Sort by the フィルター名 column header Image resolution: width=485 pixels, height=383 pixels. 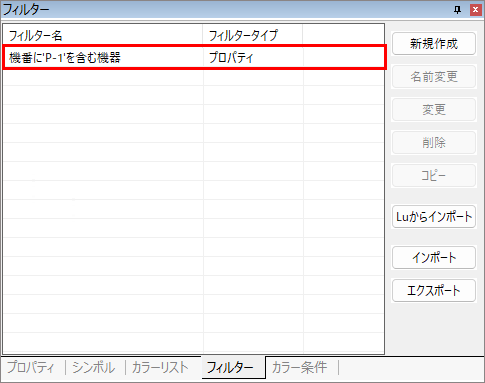pos(103,35)
